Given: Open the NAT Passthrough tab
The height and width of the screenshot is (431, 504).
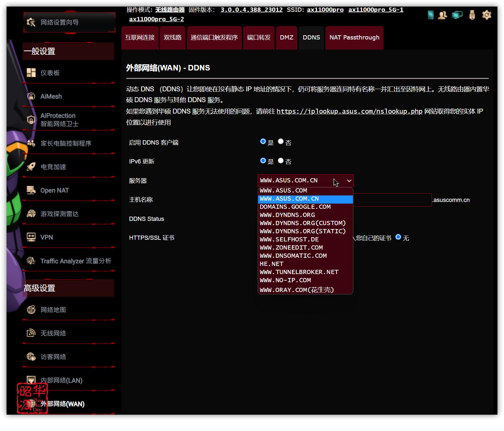Looking at the screenshot, I should click(354, 38).
